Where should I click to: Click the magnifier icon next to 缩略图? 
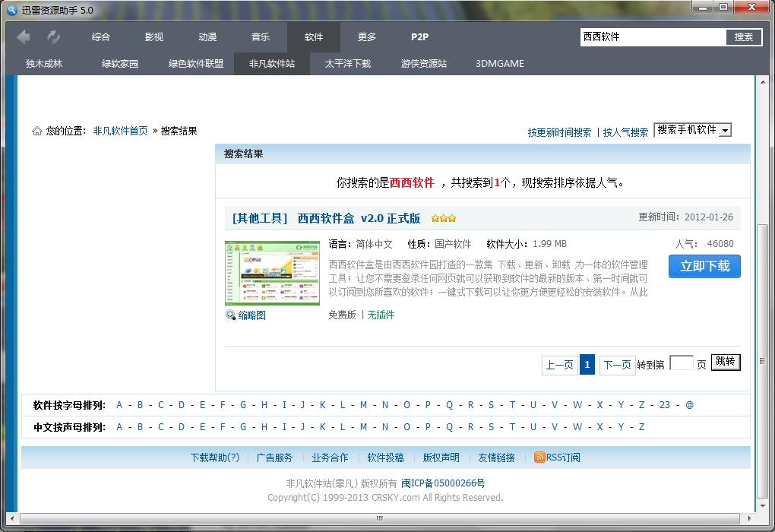pyautogui.click(x=229, y=315)
